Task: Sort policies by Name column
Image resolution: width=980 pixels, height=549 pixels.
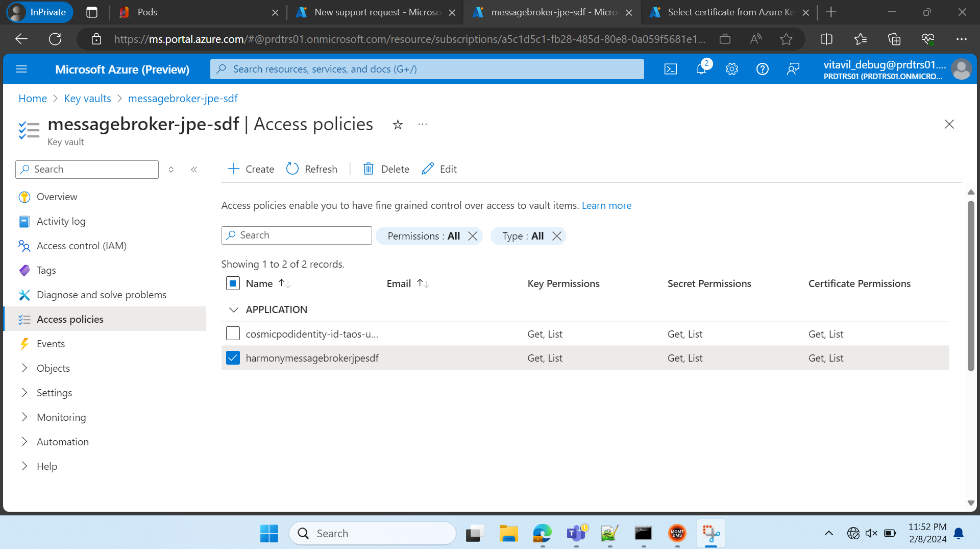Action: point(268,283)
